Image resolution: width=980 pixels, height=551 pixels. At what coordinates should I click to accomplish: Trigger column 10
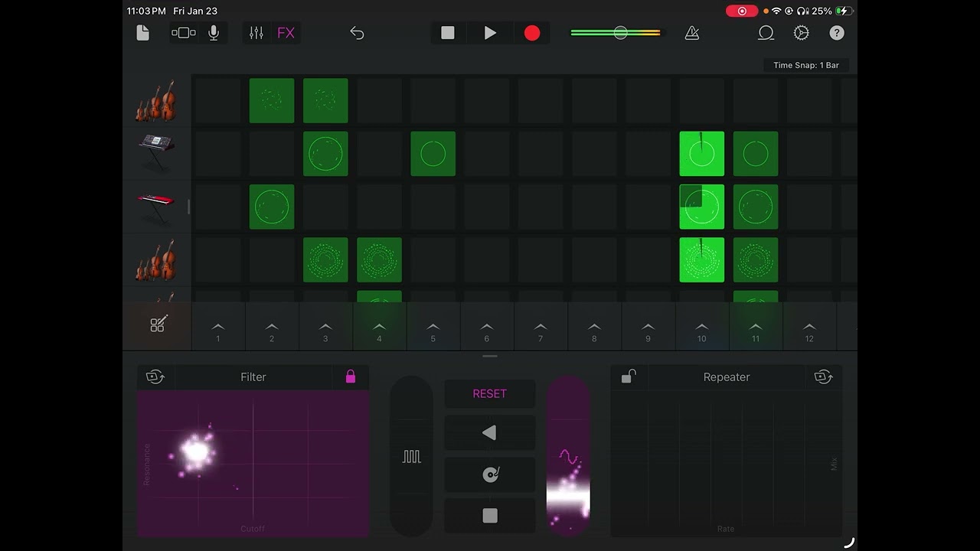702,331
